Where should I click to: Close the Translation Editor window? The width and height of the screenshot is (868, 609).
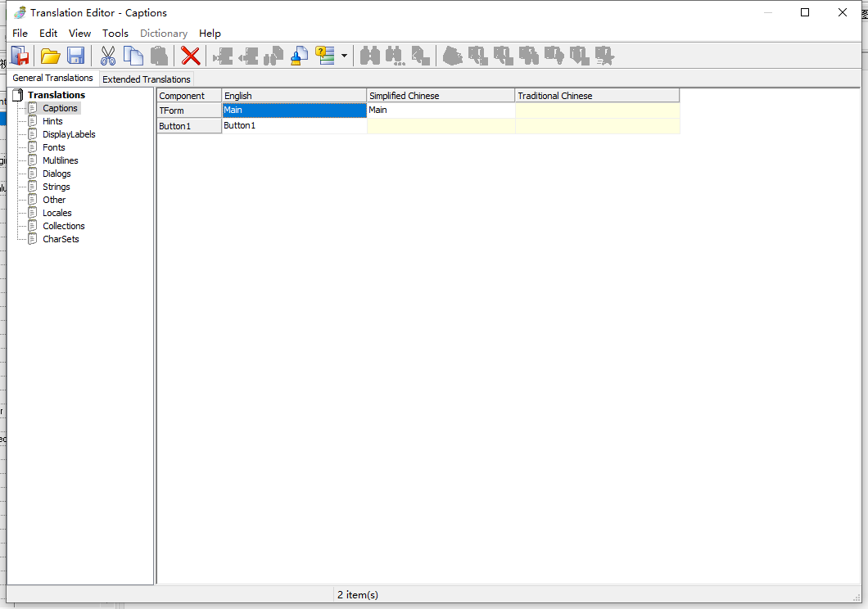[x=843, y=12]
